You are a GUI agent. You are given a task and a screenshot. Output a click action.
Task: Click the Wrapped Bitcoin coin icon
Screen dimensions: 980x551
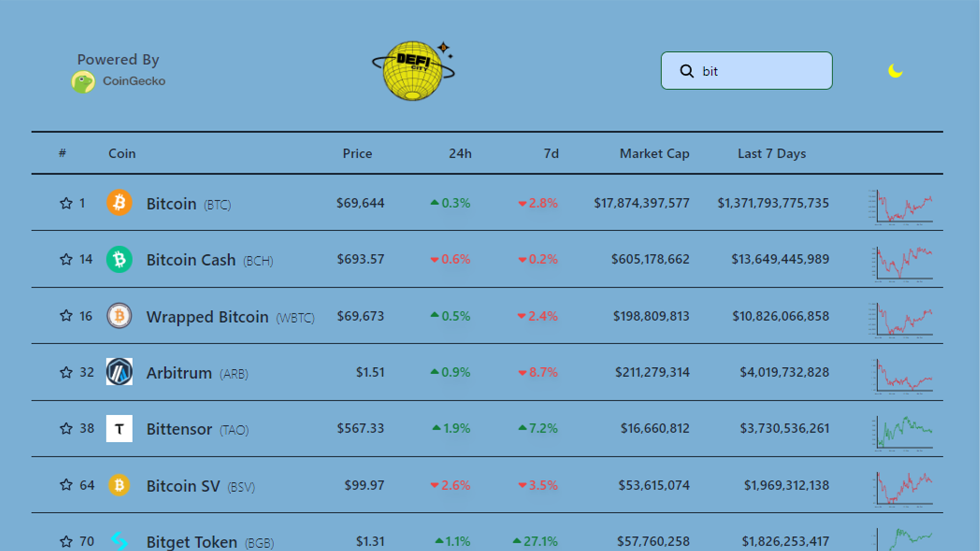coord(119,316)
